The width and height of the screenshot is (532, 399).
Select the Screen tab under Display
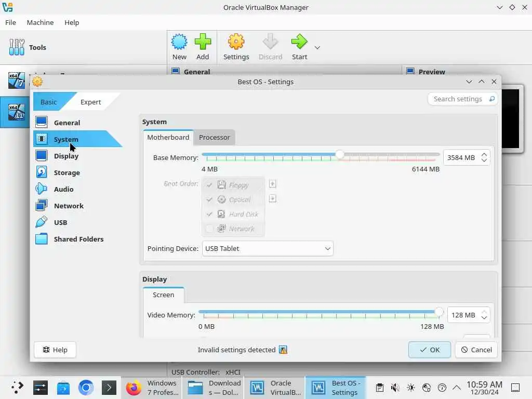click(164, 295)
